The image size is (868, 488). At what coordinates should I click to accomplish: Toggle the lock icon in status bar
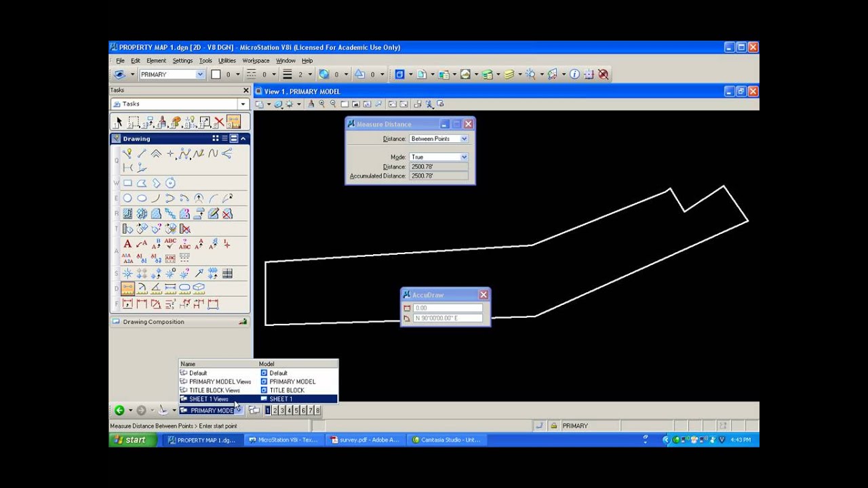tap(554, 426)
